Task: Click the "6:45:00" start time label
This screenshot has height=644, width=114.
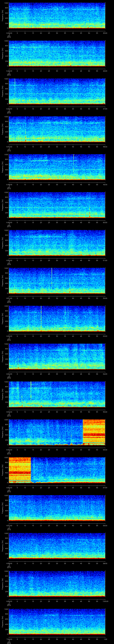Action: point(9,71)
